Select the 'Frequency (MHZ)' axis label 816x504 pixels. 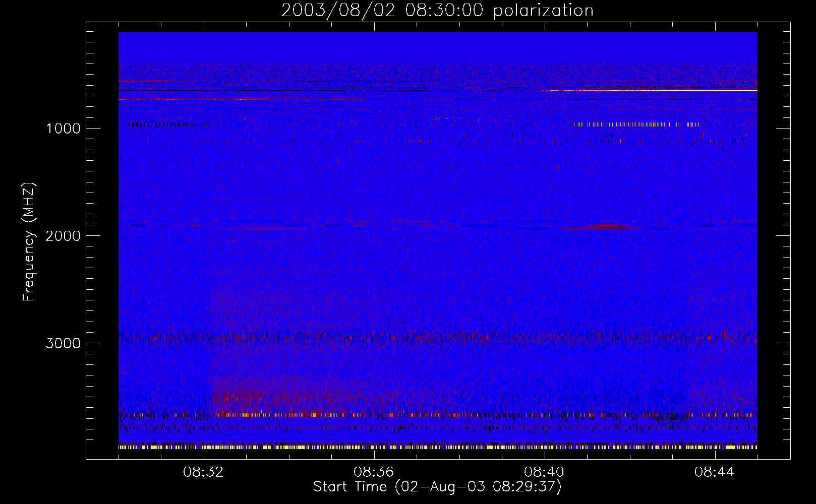click(29, 242)
